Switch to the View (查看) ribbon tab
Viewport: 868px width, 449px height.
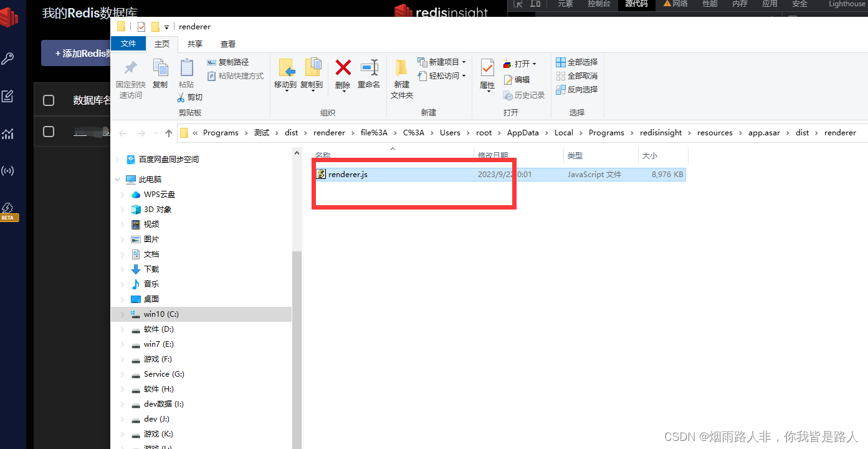228,44
